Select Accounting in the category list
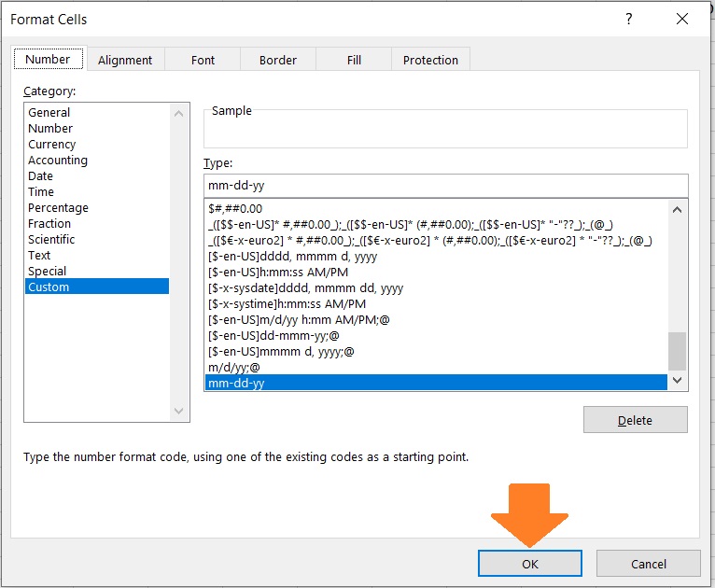Screen dimensions: 715x588 pos(58,161)
